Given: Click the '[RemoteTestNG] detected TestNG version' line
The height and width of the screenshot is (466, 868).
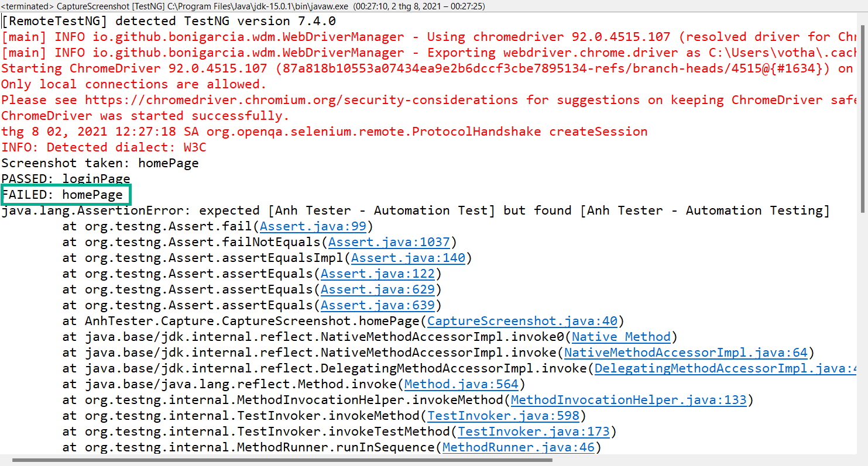Looking at the screenshot, I should coord(169,21).
